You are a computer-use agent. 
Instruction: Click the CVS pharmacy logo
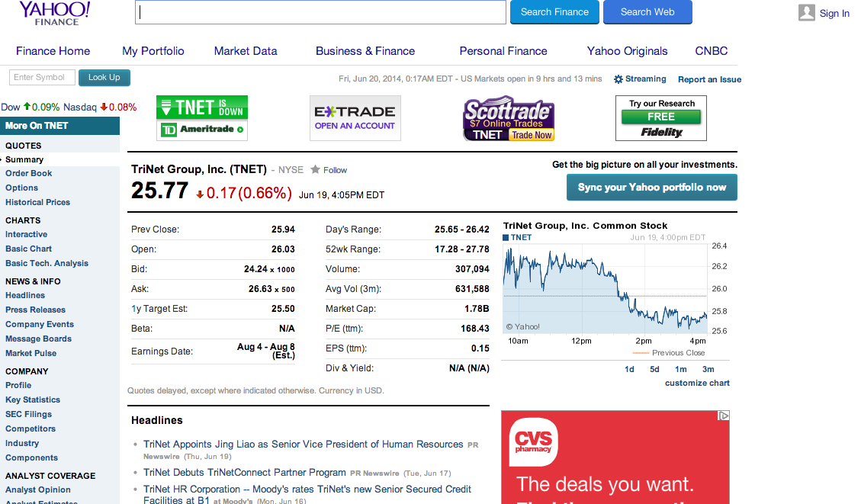click(533, 442)
